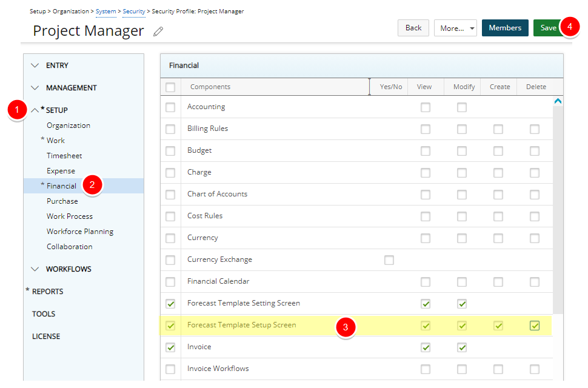The height and width of the screenshot is (388, 588).
Task: Click the pencil edit icon beside Project Manager
Action: tap(158, 32)
